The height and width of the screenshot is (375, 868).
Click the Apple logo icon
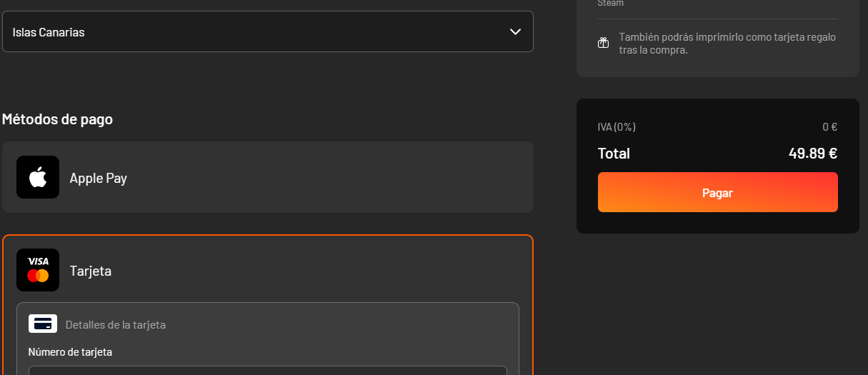38,177
